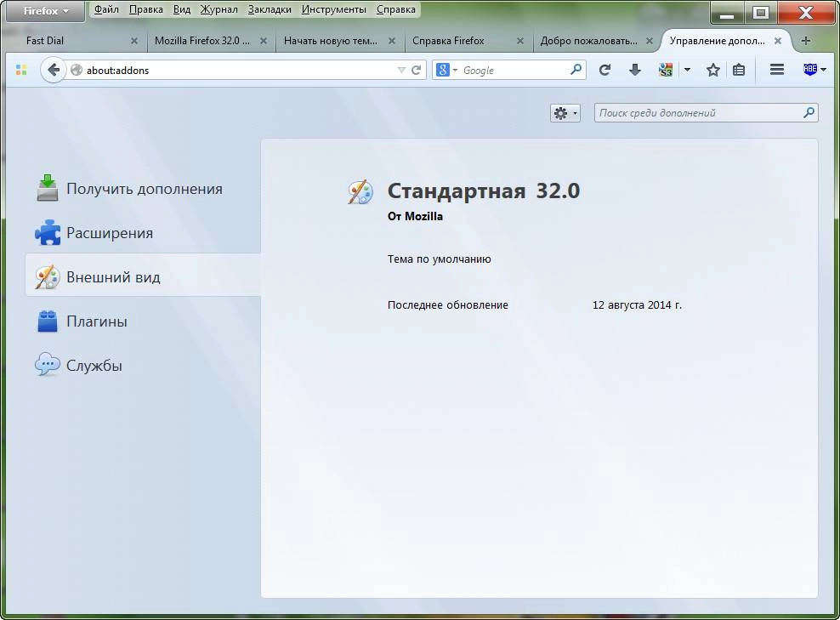Go back with the back arrow
This screenshot has width=840, height=620.
(x=53, y=70)
